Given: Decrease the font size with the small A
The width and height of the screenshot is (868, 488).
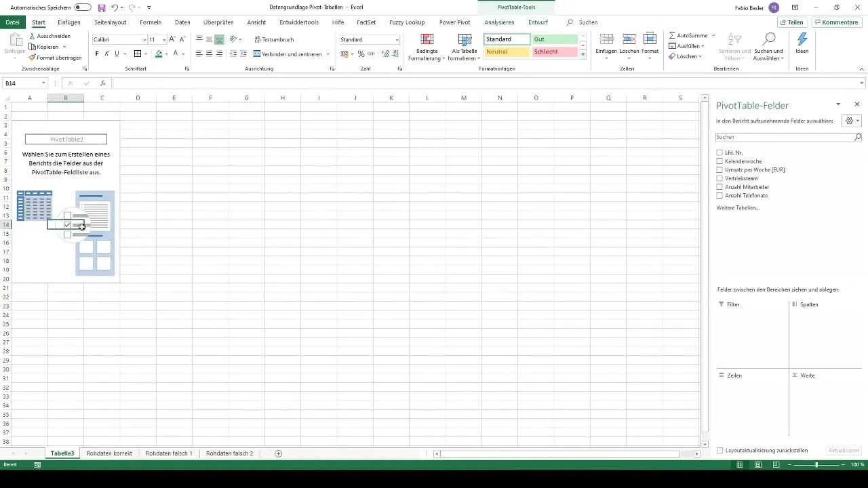Looking at the screenshot, I should [x=182, y=39].
